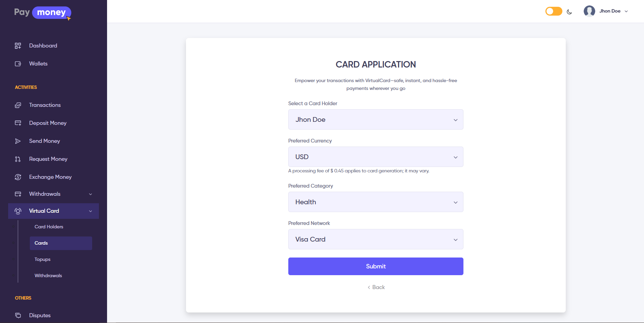Open Topups submenu item
Viewport: 644px width, 323px height.
(x=42, y=259)
